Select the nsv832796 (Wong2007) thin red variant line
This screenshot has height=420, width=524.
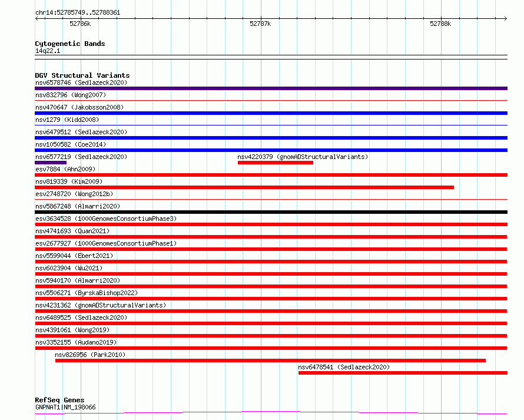pos(271,100)
